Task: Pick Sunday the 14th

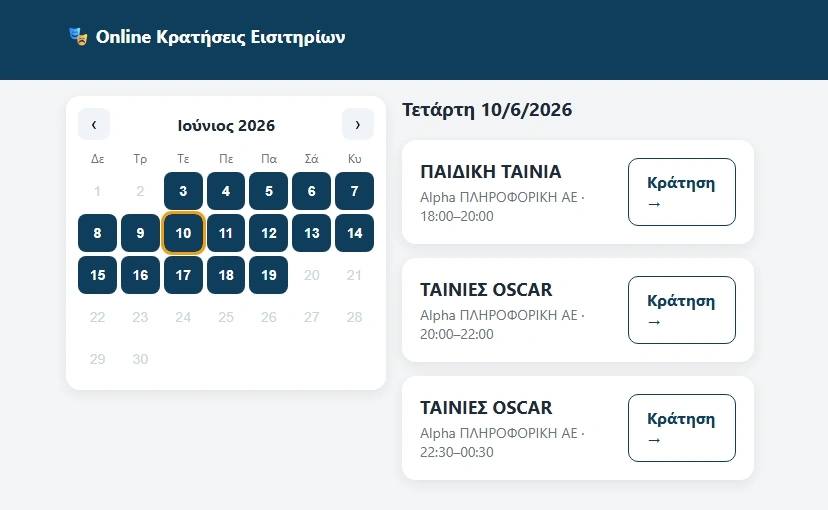Action: click(x=354, y=233)
